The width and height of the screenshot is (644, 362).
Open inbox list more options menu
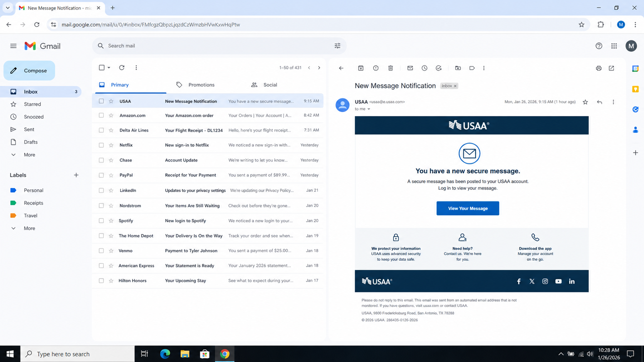pos(136,67)
